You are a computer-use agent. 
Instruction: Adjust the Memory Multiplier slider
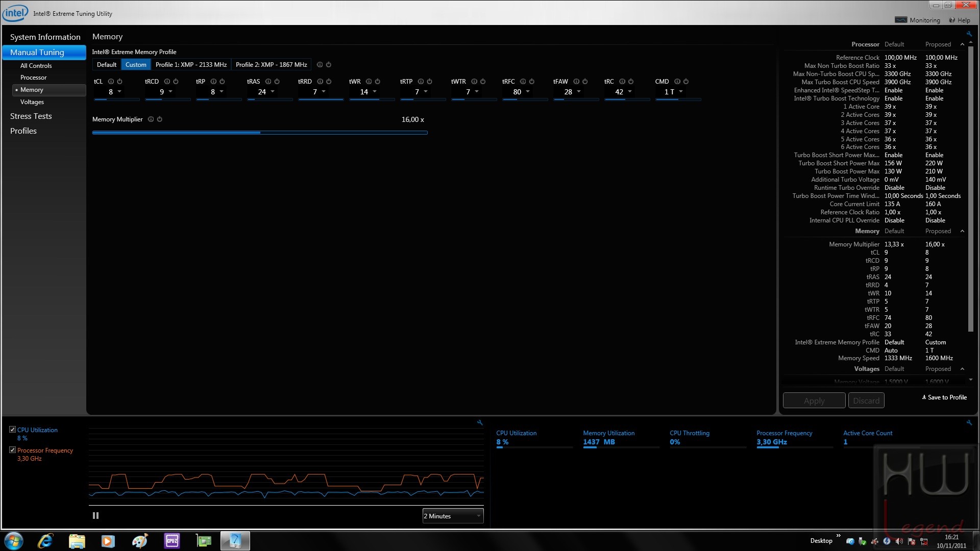260,133
